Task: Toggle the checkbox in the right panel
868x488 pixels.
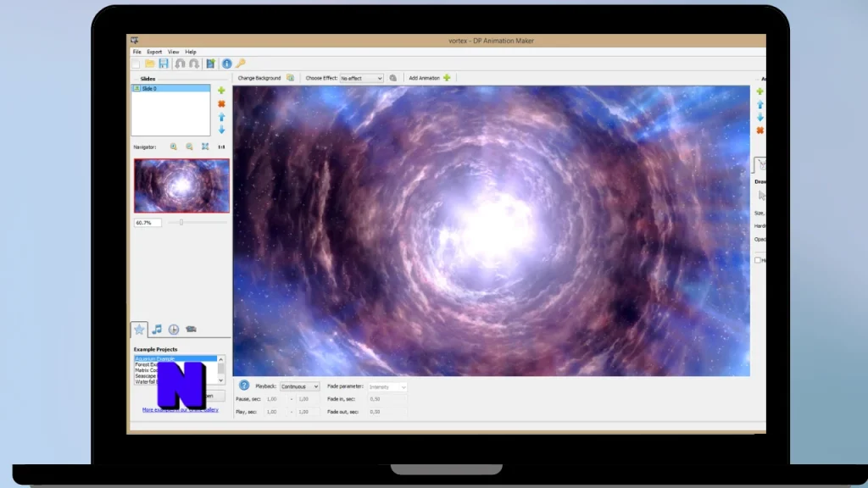Action: coord(758,260)
